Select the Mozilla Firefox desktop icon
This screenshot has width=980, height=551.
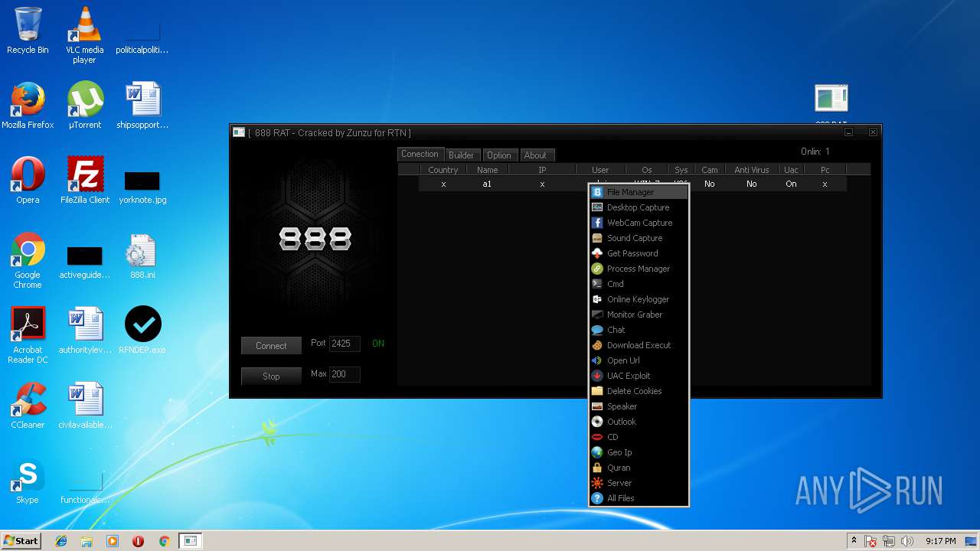pos(28,106)
